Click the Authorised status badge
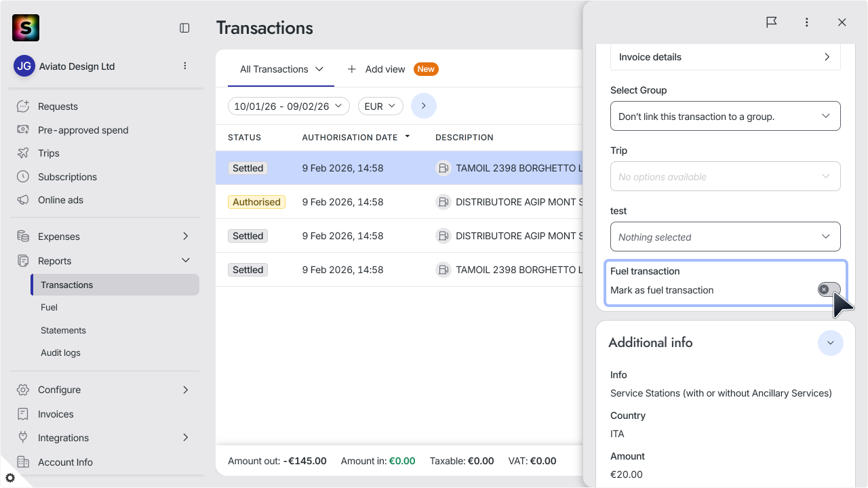 click(x=256, y=202)
